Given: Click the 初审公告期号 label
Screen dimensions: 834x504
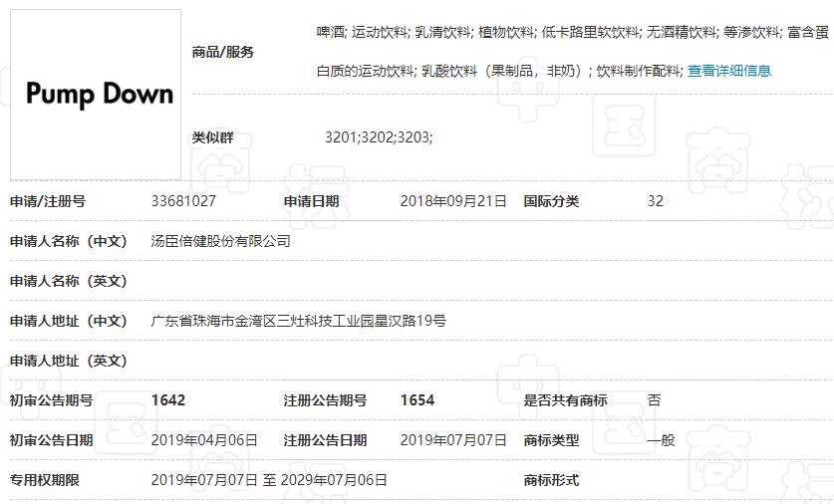Looking at the screenshot, I should 52,400.
